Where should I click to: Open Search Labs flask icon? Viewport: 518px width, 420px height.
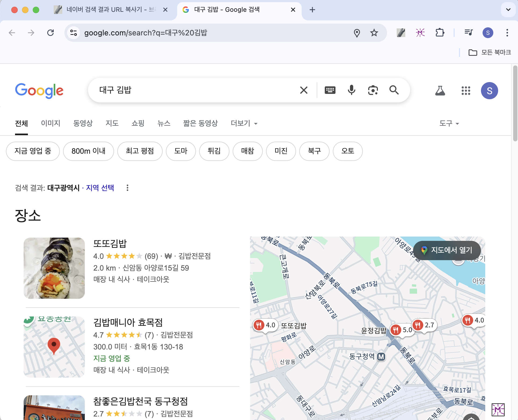[440, 91]
